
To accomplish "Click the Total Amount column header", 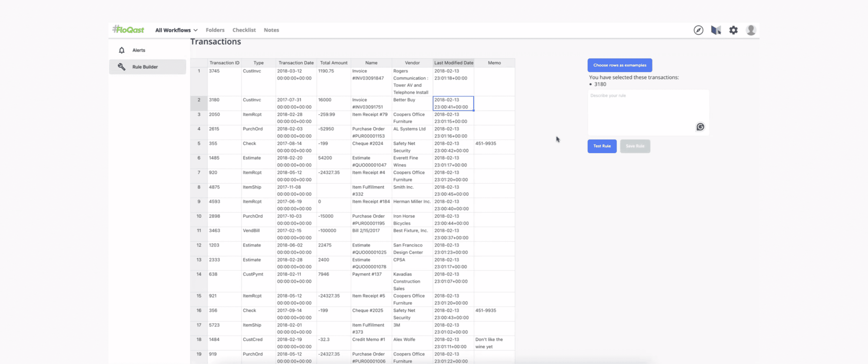I will 333,63.
